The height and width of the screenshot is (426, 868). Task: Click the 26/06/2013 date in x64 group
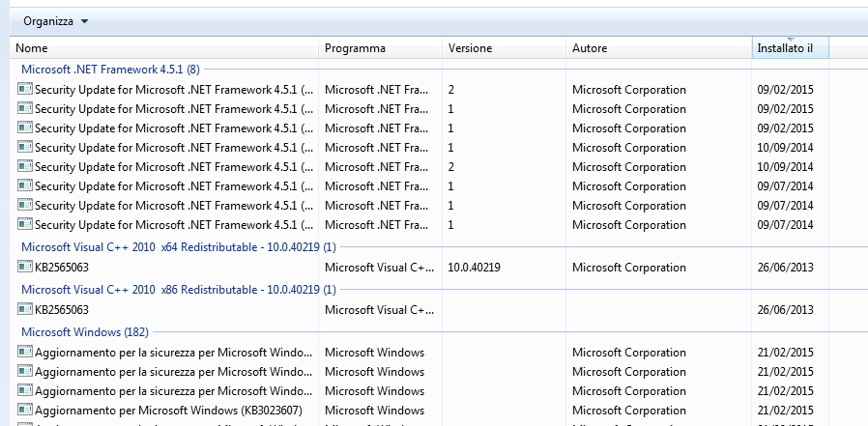coord(786,268)
